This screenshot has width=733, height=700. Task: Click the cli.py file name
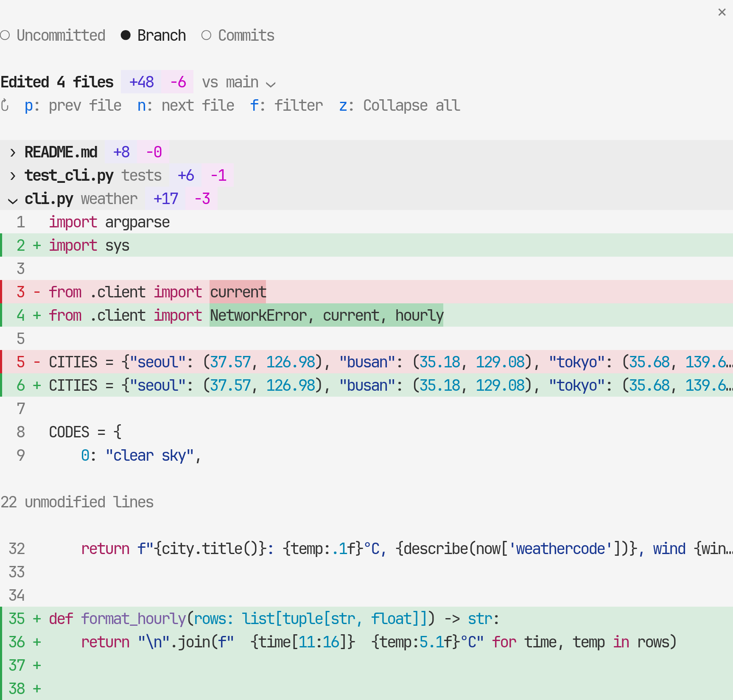[49, 199]
